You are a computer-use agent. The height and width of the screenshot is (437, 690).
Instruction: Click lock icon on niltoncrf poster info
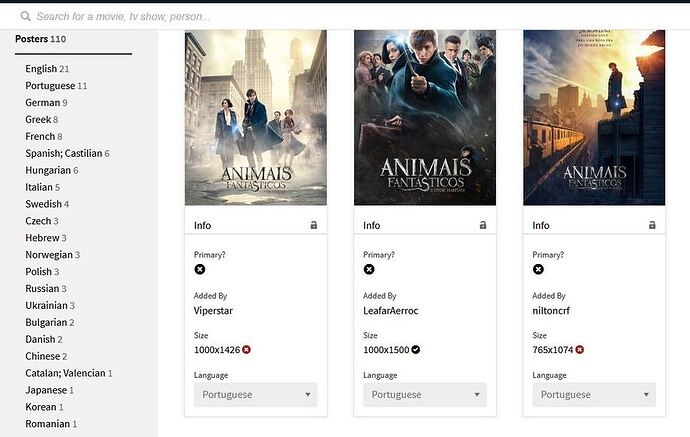click(x=652, y=225)
